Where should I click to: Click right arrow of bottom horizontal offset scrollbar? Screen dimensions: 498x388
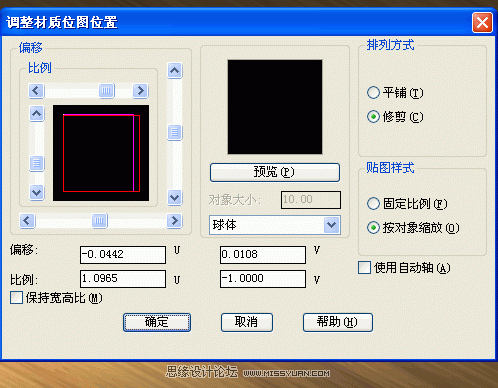click(174, 221)
